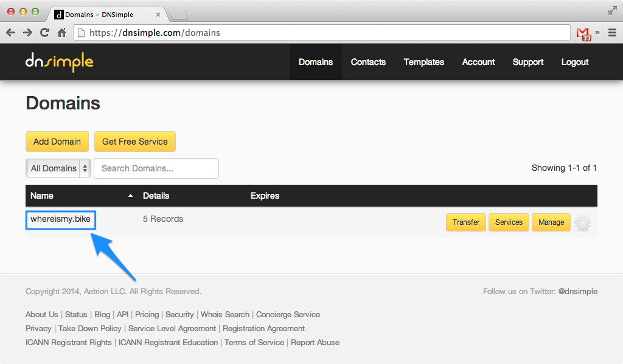
Task: Open the Privacy footer link
Action: point(38,329)
